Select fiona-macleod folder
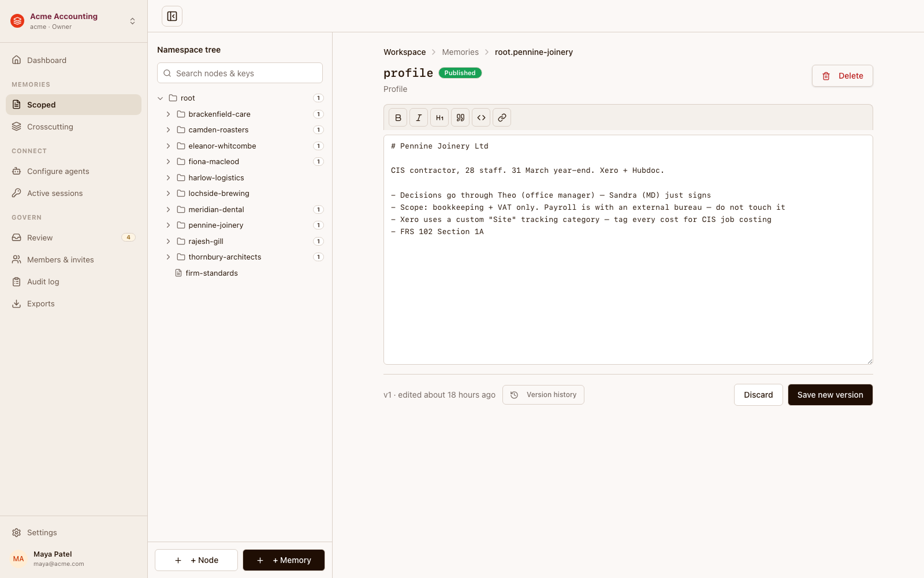This screenshot has width=924, height=578. (x=208, y=162)
